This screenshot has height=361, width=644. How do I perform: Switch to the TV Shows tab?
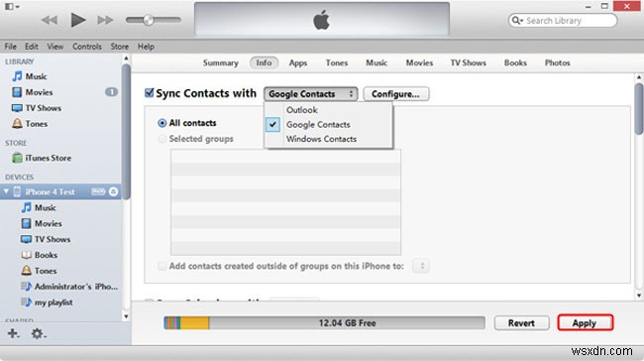click(x=468, y=62)
